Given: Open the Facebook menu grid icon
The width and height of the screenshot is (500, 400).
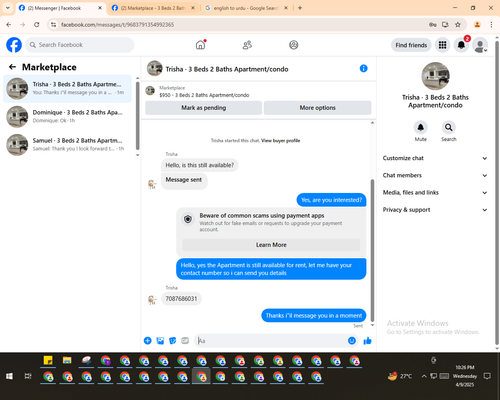Looking at the screenshot, I should click(x=442, y=45).
